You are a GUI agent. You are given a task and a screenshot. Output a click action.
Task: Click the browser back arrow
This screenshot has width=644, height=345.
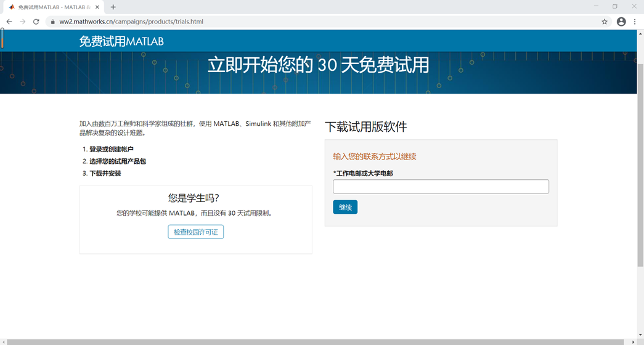(9, 22)
